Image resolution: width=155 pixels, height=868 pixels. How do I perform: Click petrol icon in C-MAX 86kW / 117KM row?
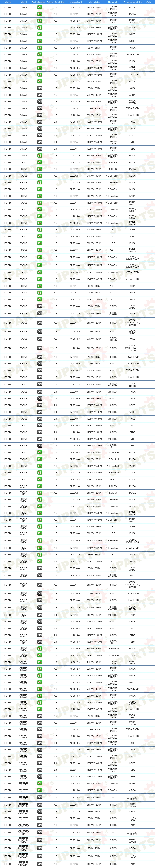point(40,7)
